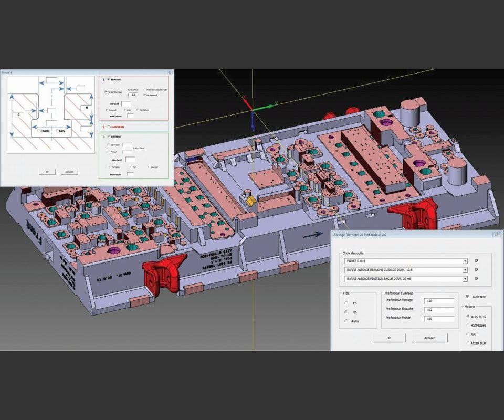
Task: Click the "Matiere" group label
Action: click(469, 307)
